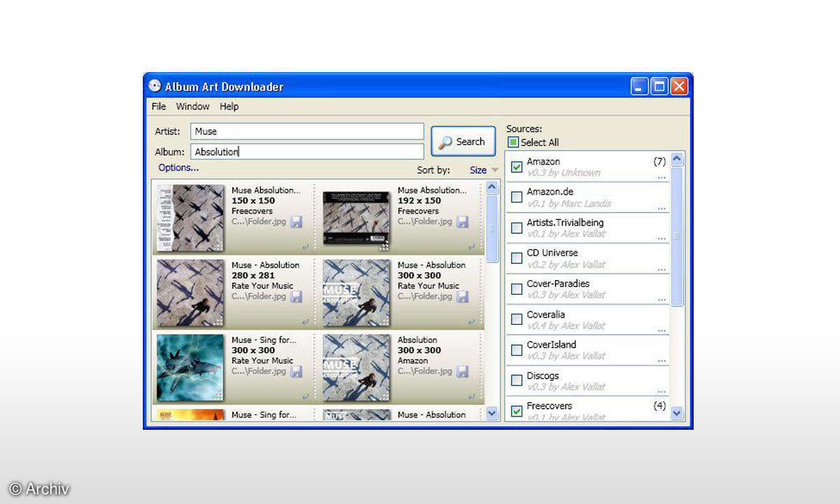
Task: Open the Help menu
Action: [229, 106]
